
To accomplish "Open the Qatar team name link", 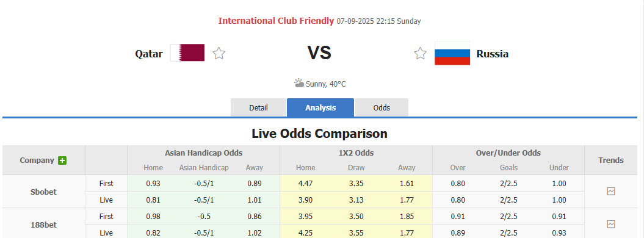I will (149, 54).
